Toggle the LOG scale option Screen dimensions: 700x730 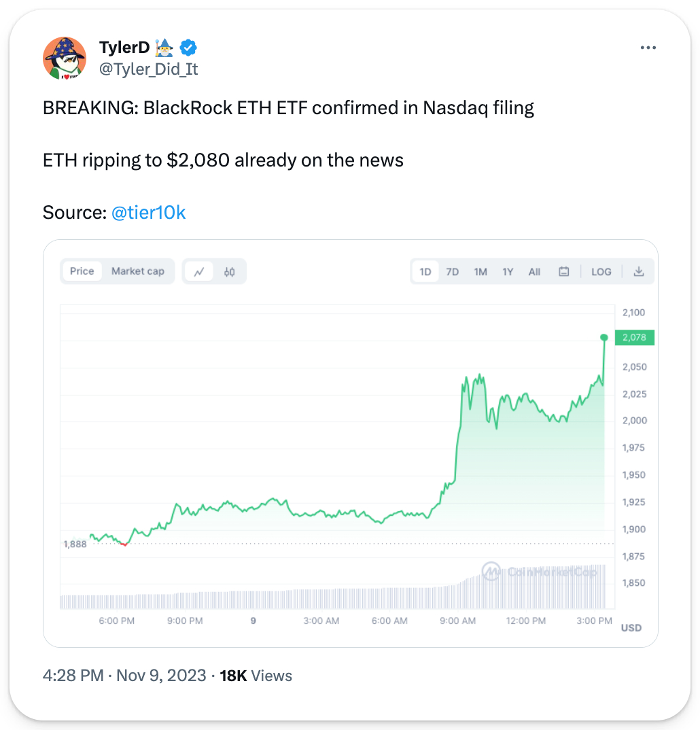(x=601, y=271)
